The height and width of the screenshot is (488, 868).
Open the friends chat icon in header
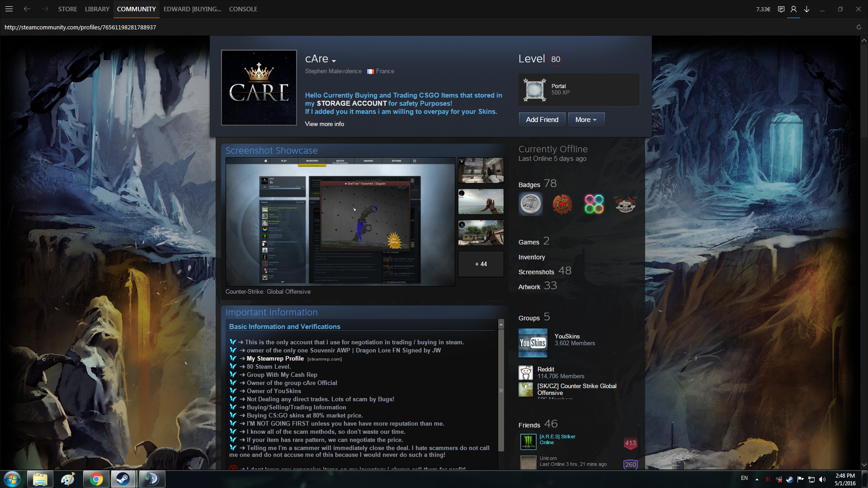click(x=781, y=9)
